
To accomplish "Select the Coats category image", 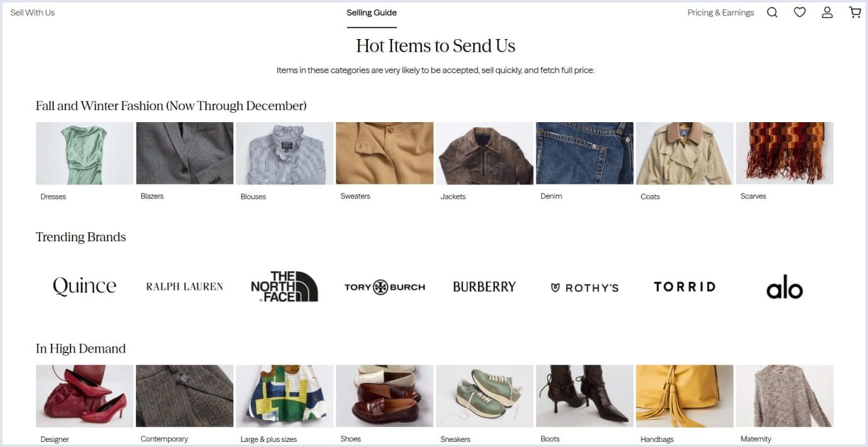I will (684, 153).
